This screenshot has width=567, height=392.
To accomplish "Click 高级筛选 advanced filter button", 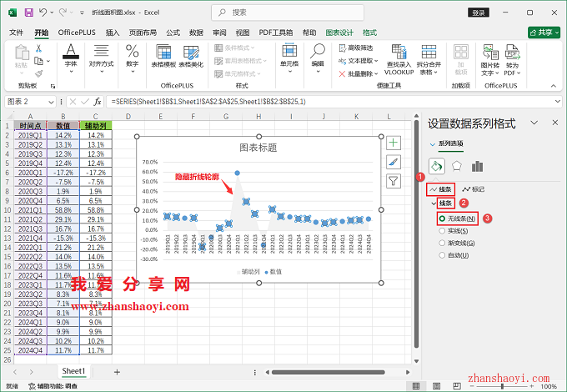I will (x=355, y=48).
